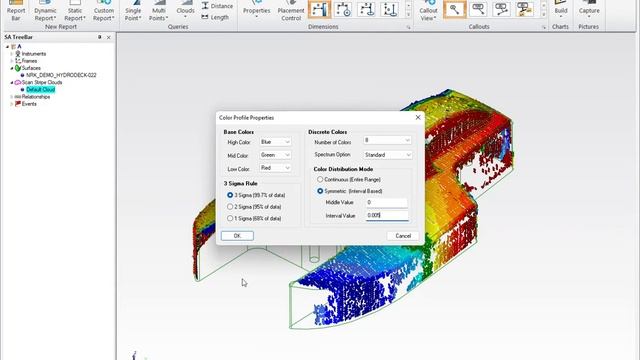Select NRK_DEMO_HYDRODECK-022 surface item
Image resolution: width=640 pixels, height=360 pixels.
[x=61, y=75]
